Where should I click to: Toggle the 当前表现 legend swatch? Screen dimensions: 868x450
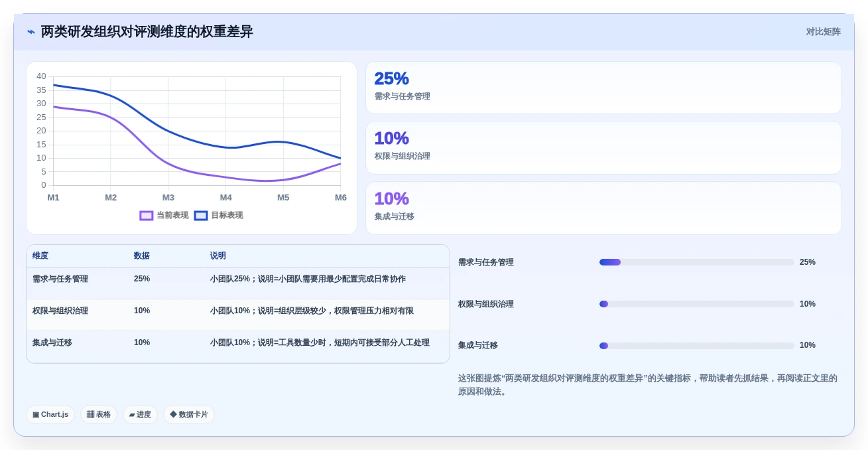point(147,216)
